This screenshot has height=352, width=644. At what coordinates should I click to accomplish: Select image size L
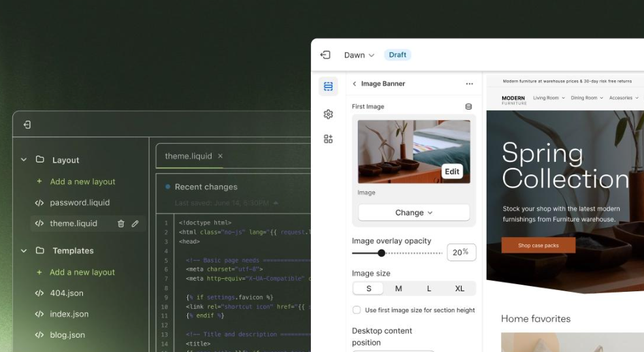point(428,289)
